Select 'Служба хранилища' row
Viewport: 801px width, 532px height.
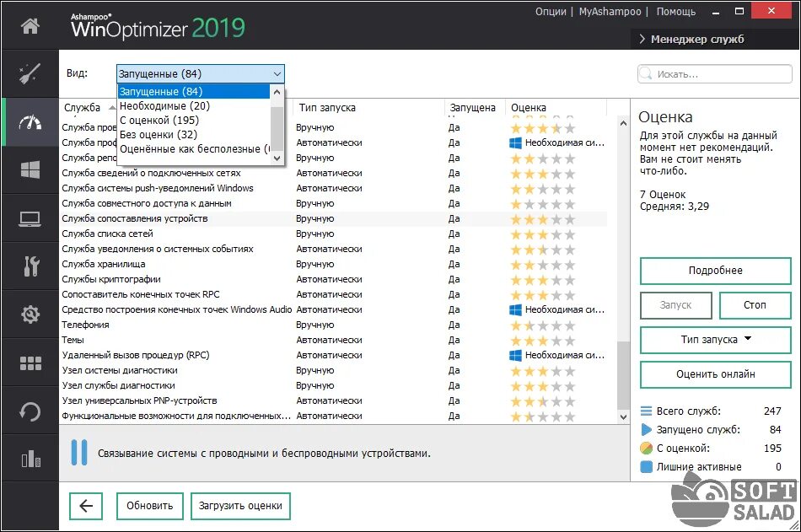(334, 264)
